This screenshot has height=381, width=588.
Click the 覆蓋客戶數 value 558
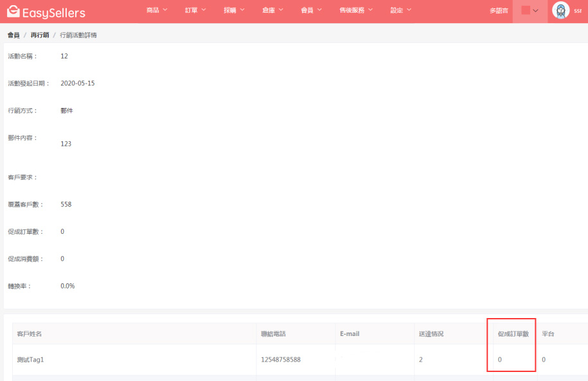coord(66,204)
